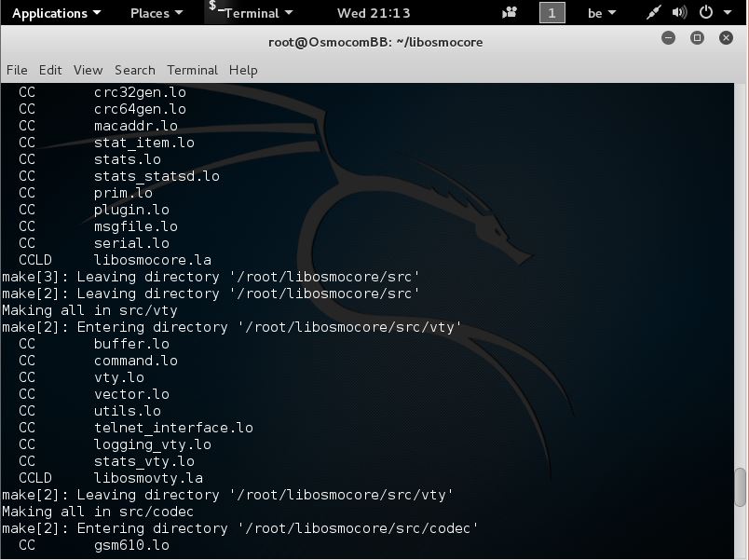The height and width of the screenshot is (560, 749).
Task: Click the text 'buffer.lo'
Action: click(131, 344)
